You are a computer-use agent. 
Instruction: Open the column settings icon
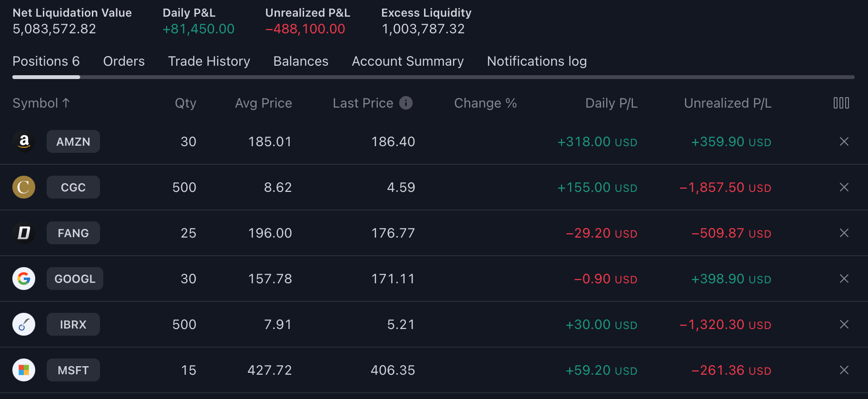(841, 103)
